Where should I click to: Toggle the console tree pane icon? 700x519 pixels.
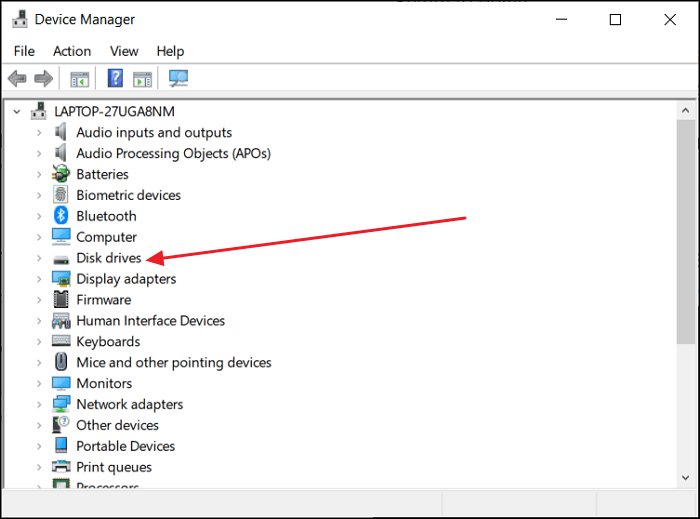(80, 78)
